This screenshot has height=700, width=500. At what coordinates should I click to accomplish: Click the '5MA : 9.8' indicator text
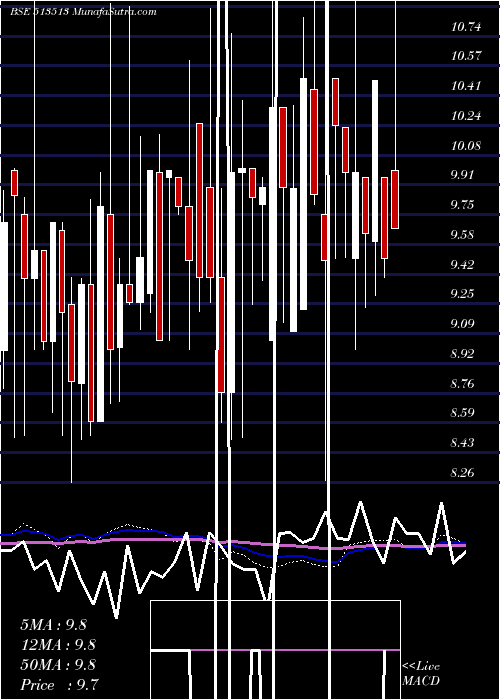pyautogui.click(x=54, y=625)
